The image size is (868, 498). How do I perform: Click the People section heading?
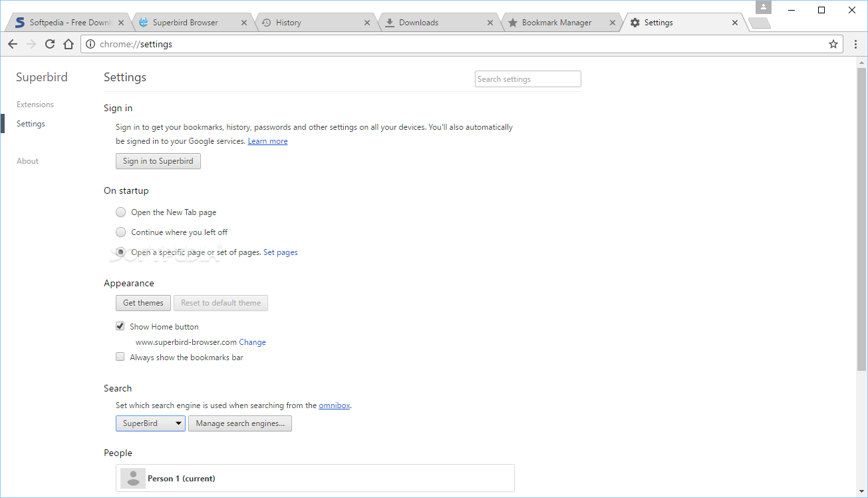118,453
